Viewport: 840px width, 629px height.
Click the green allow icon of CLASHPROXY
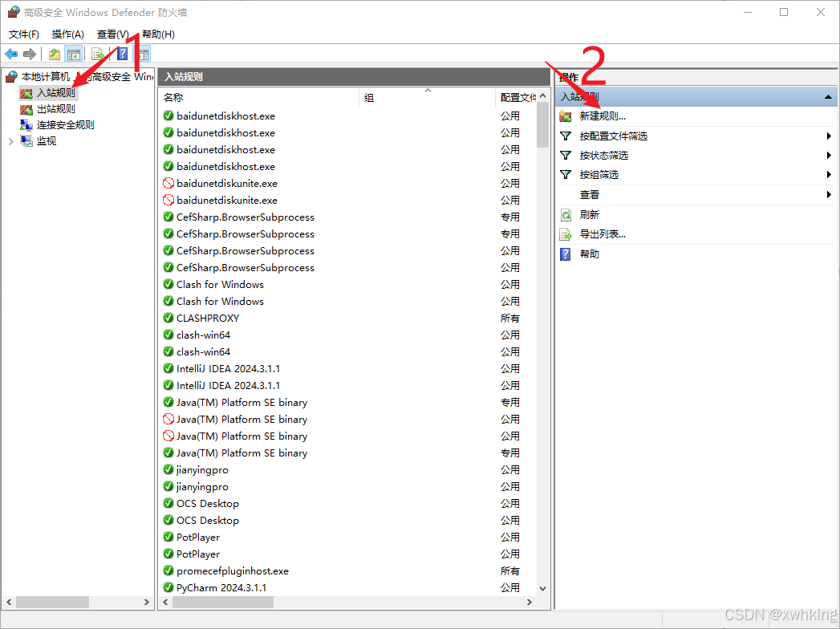point(168,319)
